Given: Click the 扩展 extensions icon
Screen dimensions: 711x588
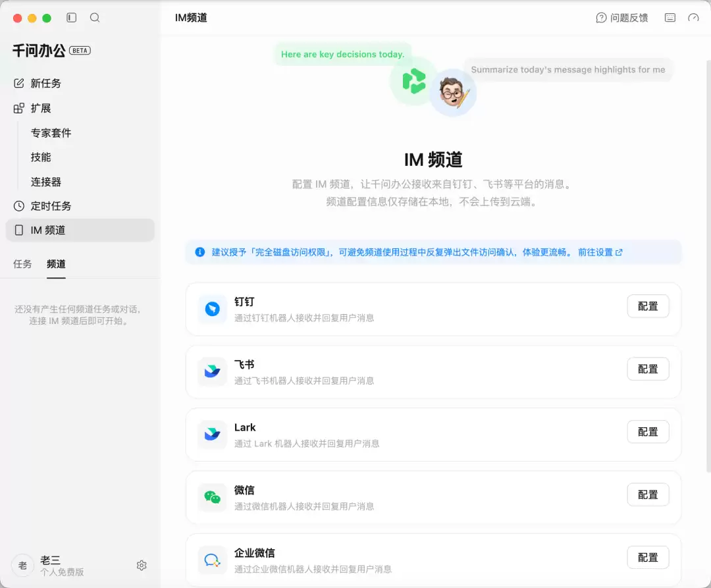Looking at the screenshot, I should (x=18, y=109).
